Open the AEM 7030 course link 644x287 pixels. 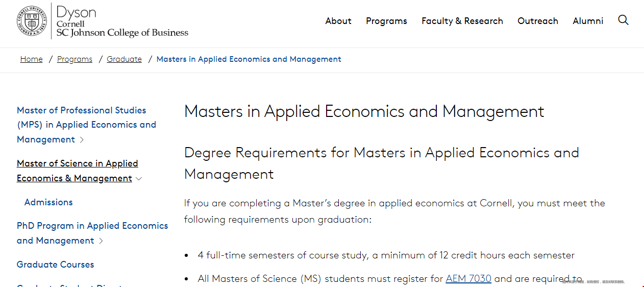[x=468, y=278]
